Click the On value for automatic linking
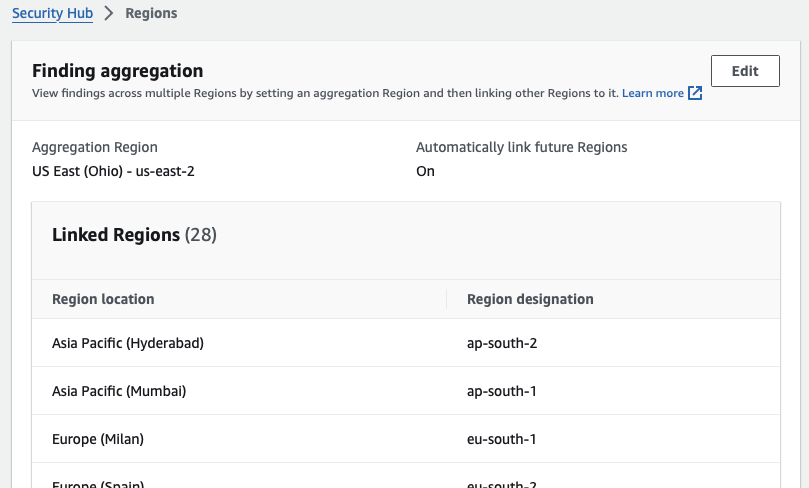Viewport: 809px width, 488px height. (425, 171)
